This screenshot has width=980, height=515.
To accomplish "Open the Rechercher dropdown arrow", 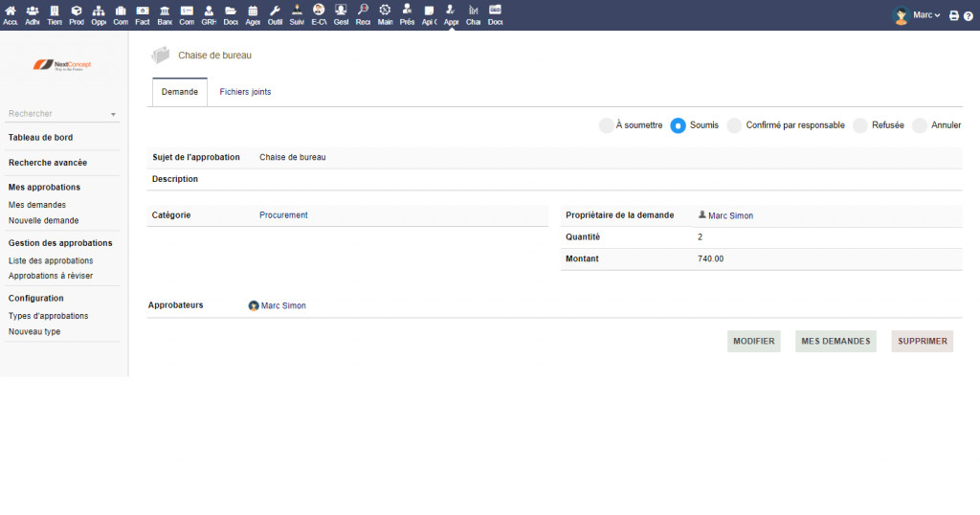I will (x=113, y=114).
